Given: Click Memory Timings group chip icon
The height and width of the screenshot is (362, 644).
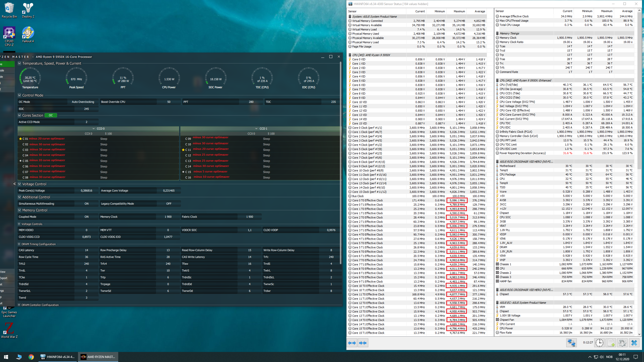Looking at the screenshot, I should (x=497, y=33).
